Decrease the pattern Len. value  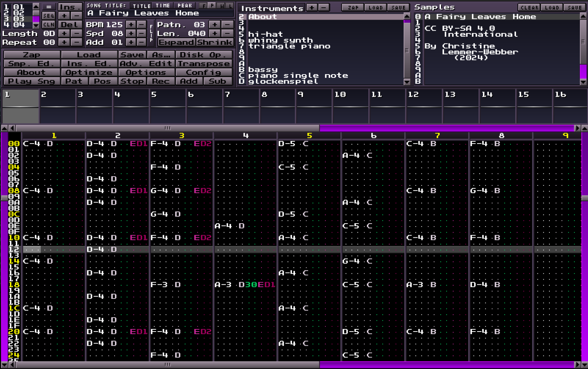[x=227, y=33]
